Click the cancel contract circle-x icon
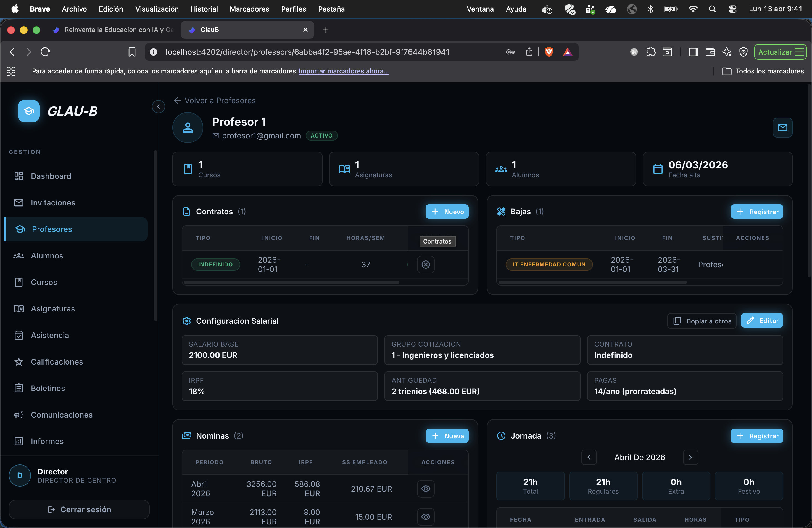 click(425, 264)
